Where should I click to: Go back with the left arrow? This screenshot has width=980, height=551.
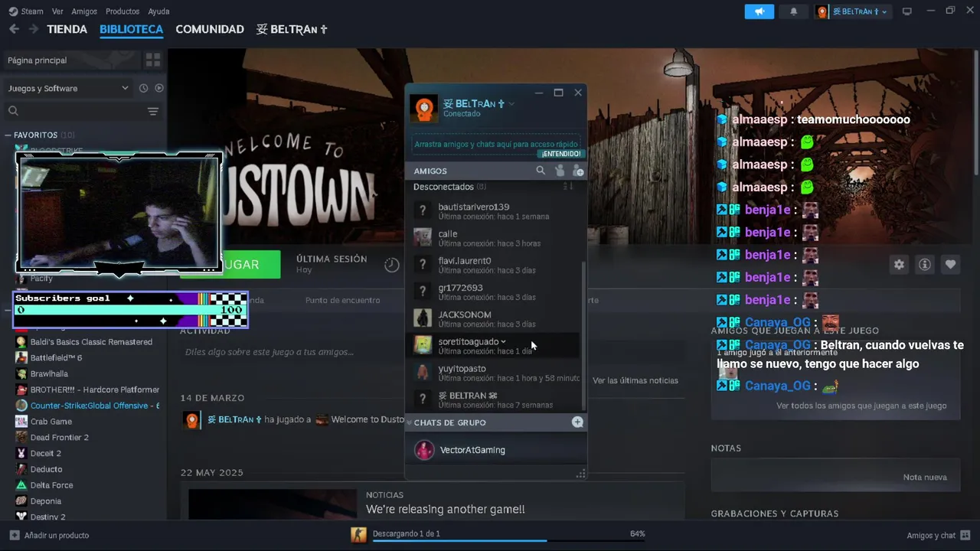tap(14, 29)
